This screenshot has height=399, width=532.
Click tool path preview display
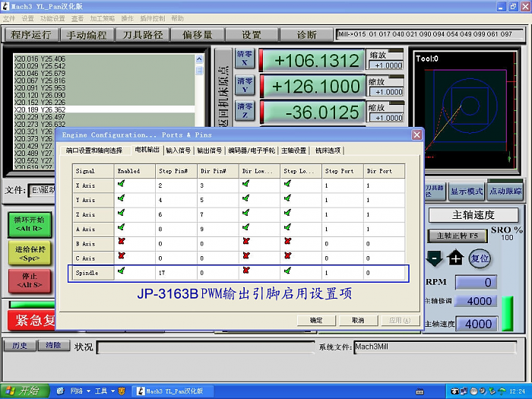[467, 110]
